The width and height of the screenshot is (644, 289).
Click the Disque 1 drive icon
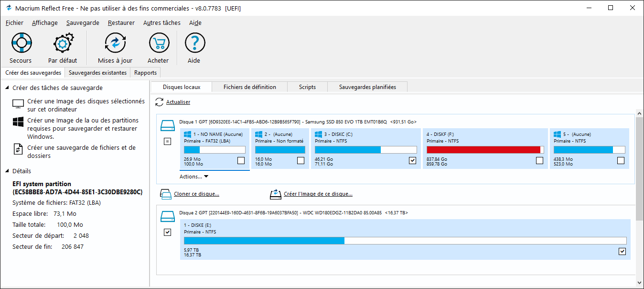168,126
